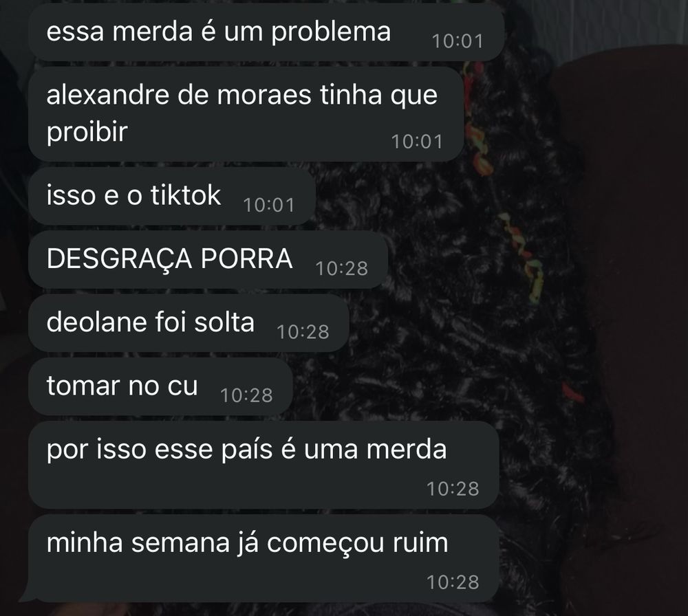
Task: Tap the 'alexandre de moraes tinha que proibir' message
Action: 246,114
